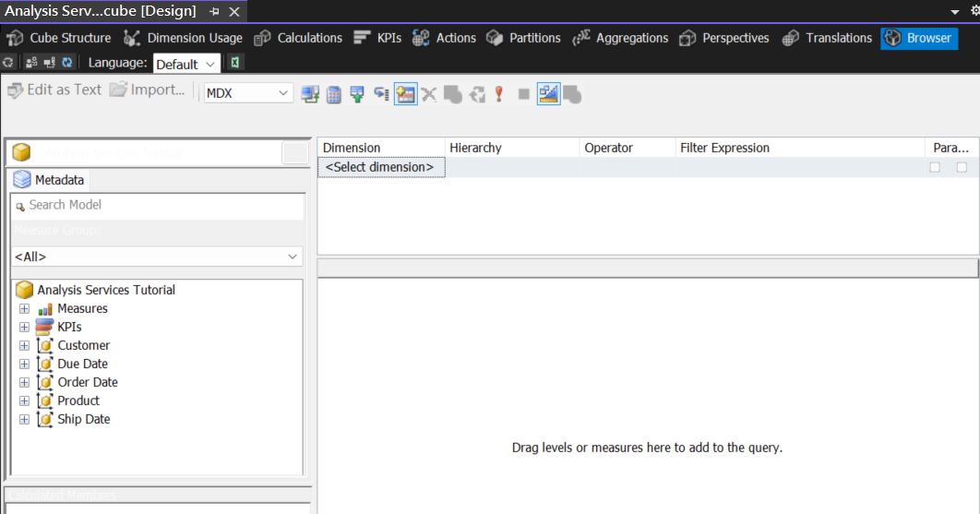The width and height of the screenshot is (980, 514).
Task: Expand the Product dimension node
Action: tap(24, 400)
